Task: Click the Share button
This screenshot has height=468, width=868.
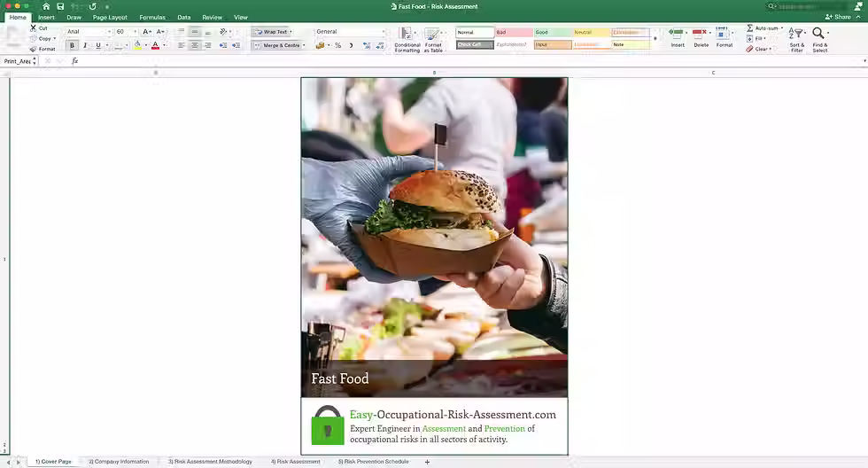Action: click(838, 17)
